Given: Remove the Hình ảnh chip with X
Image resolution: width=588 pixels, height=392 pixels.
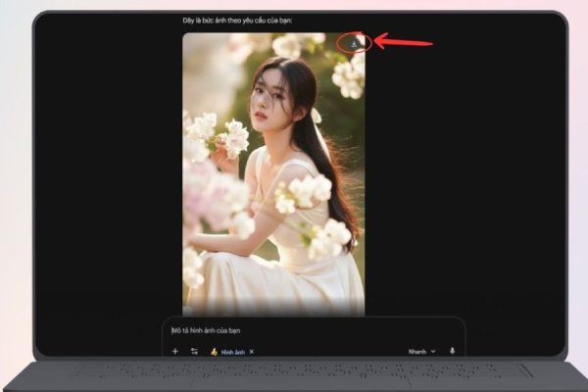Looking at the screenshot, I should 252,351.
